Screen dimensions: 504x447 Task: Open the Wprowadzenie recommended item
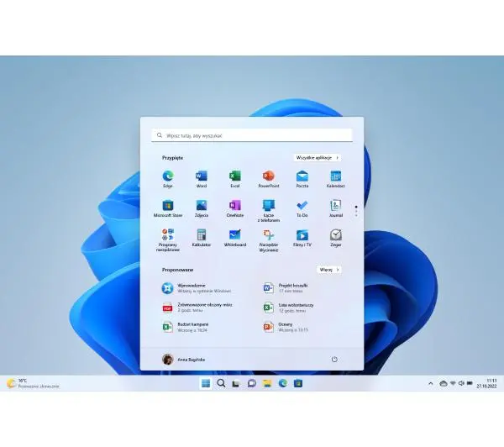(197, 288)
